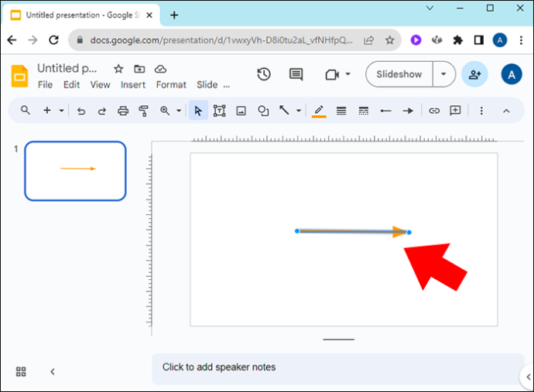
Task: Insert a text box
Action: click(219, 111)
